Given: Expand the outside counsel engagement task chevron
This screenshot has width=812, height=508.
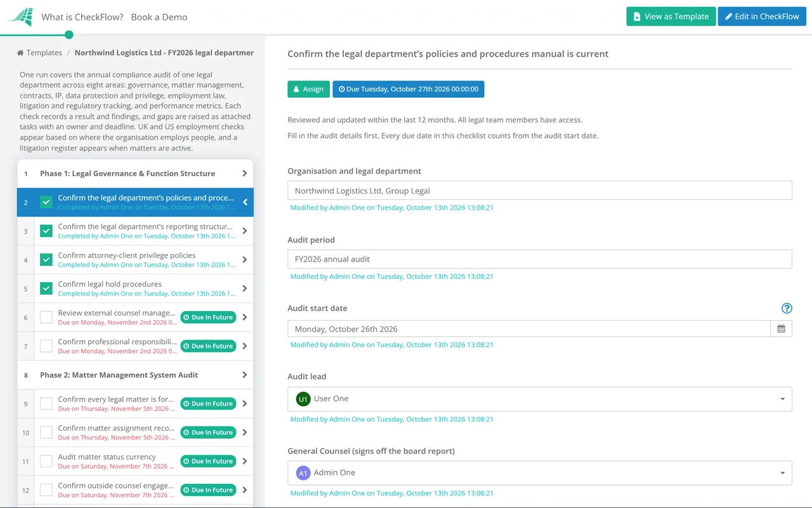Looking at the screenshot, I should click(245, 490).
